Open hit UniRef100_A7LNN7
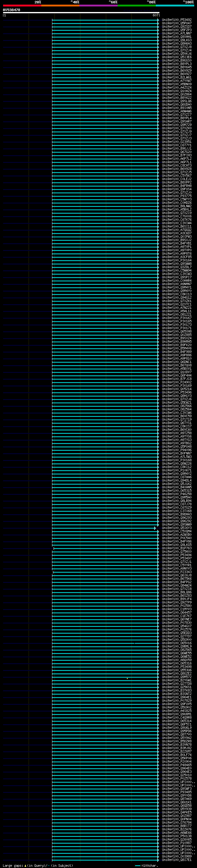The image size is (197, 868). click(177, 33)
